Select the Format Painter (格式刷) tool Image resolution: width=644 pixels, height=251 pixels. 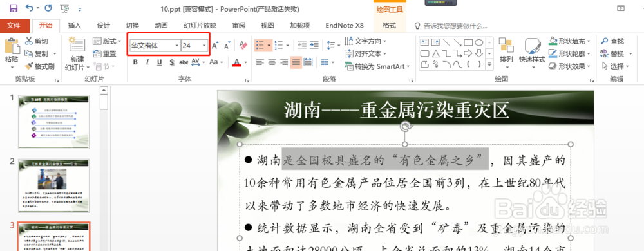(x=39, y=66)
